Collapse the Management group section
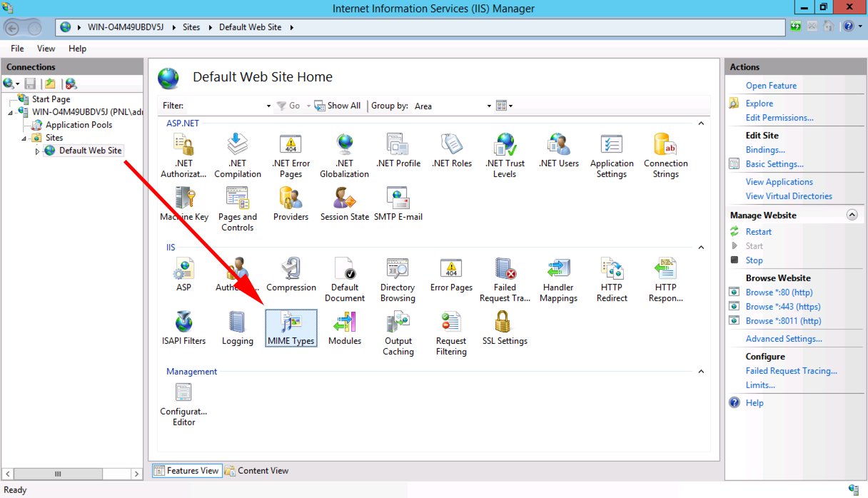The width and height of the screenshot is (868, 498). 701,372
